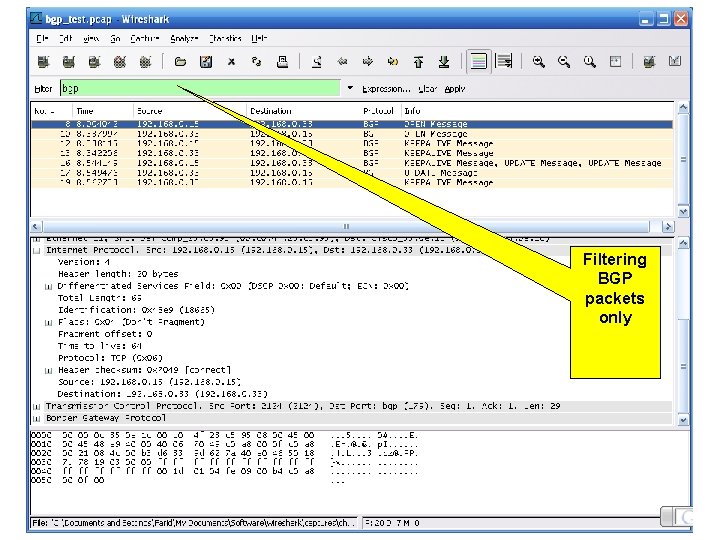Find a packet toolbar icon
This screenshot has width=720, height=540.
coord(317,62)
